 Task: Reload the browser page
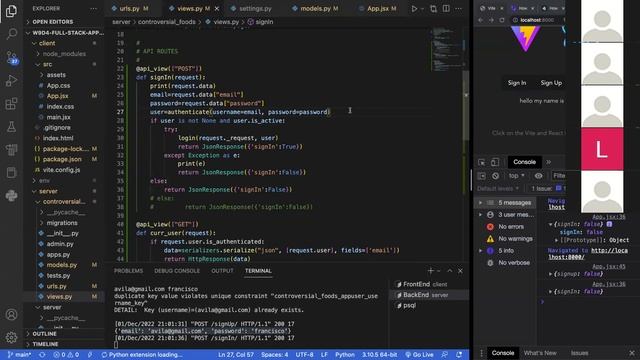tap(502, 20)
